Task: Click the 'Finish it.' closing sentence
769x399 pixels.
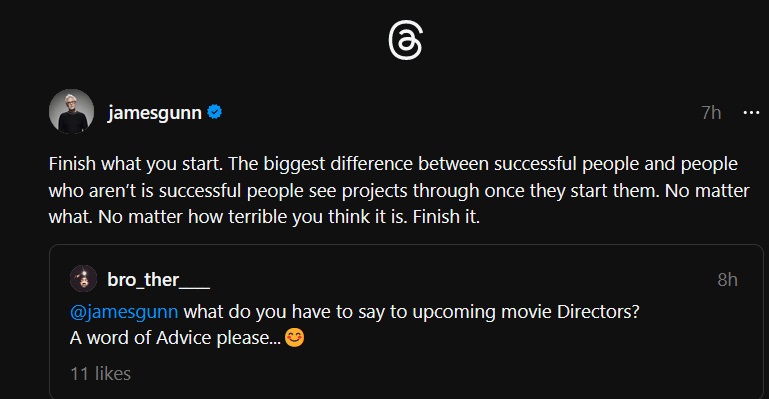Action: pyautogui.click(x=446, y=217)
